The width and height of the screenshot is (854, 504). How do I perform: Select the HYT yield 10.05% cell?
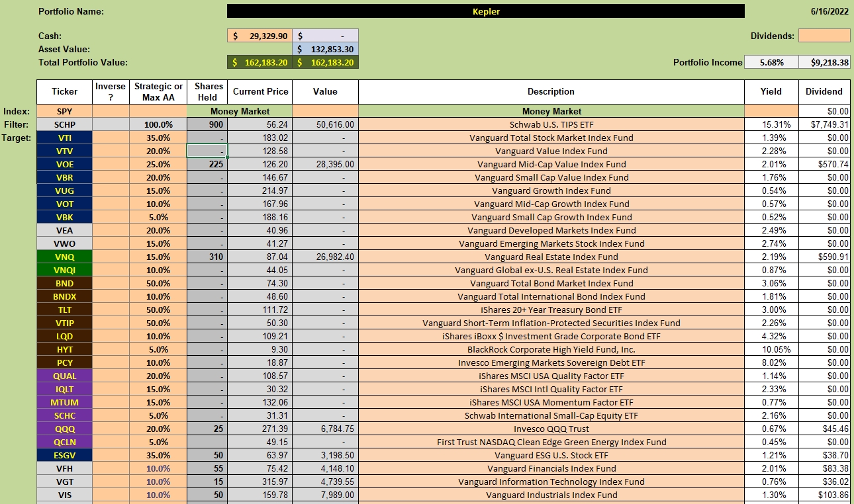pyautogui.click(x=771, y=349)
